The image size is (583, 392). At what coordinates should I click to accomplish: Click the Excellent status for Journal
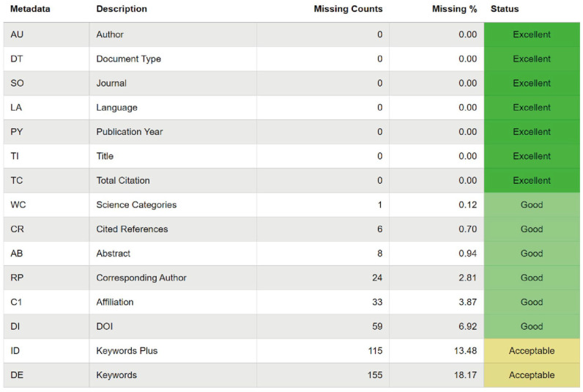point(532,84)
